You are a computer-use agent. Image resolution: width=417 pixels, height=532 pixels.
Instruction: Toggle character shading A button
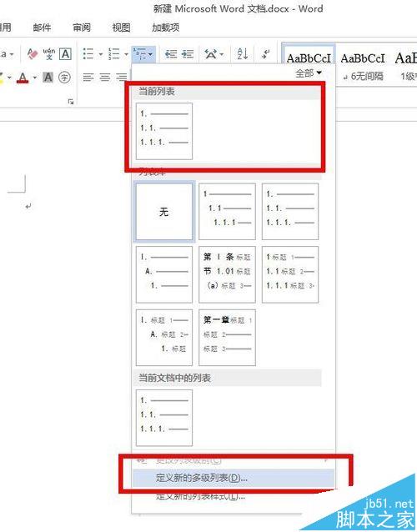48,78
